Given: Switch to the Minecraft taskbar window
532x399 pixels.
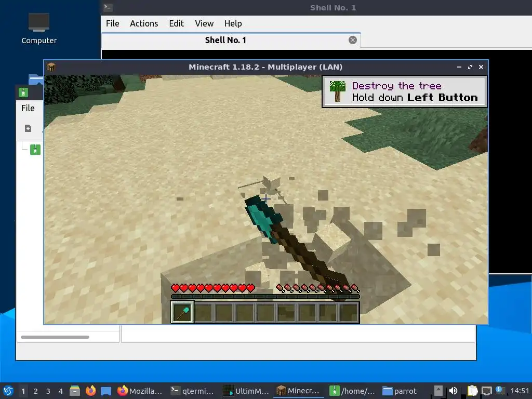Looking at the screenshot, I should (x=298, y=391).
